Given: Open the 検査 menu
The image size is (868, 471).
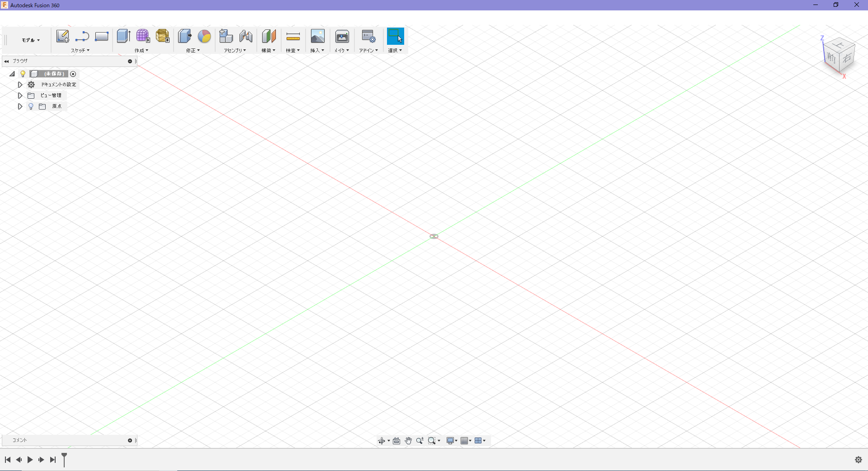Looking at the screenshot, I should (293, 51).
